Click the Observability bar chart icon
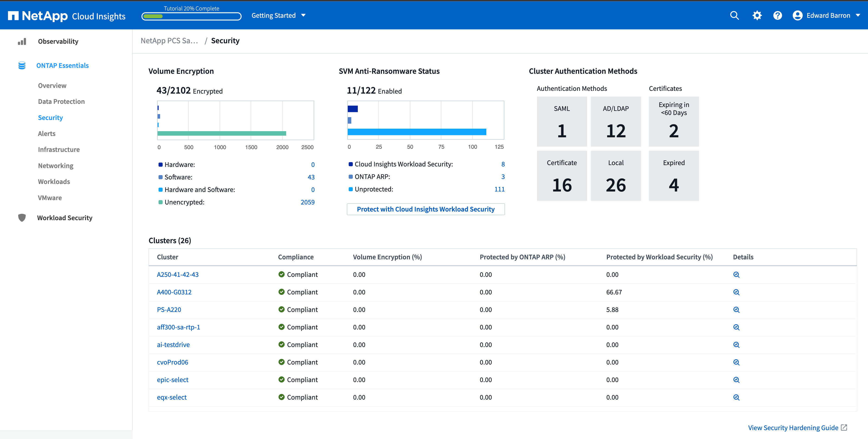The height and width of the screenshot is (439, 868). (22, 41)
